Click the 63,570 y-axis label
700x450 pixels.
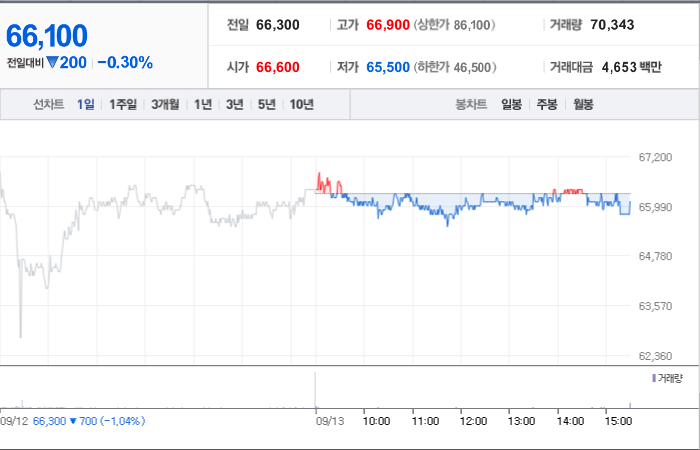[x=655, y=306]
